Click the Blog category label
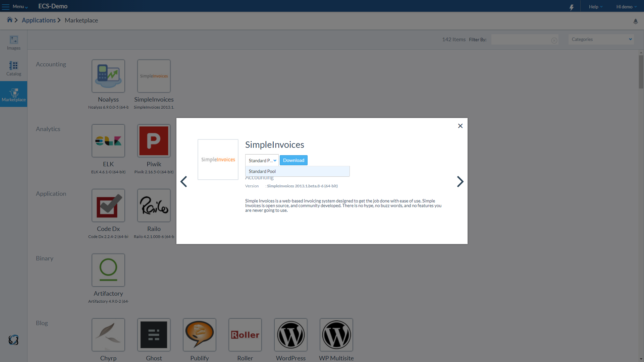This screenshot has height=362, width=644. pos(42,323)
